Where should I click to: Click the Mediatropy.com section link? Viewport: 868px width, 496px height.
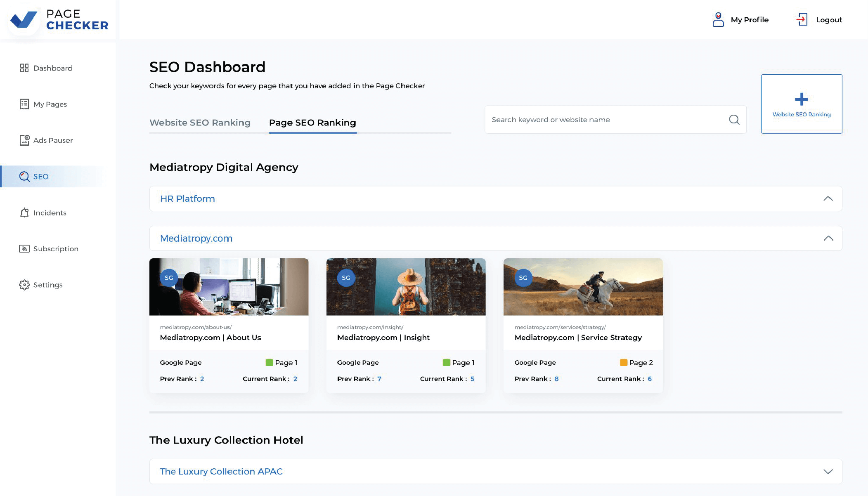[x=196, y=239]
